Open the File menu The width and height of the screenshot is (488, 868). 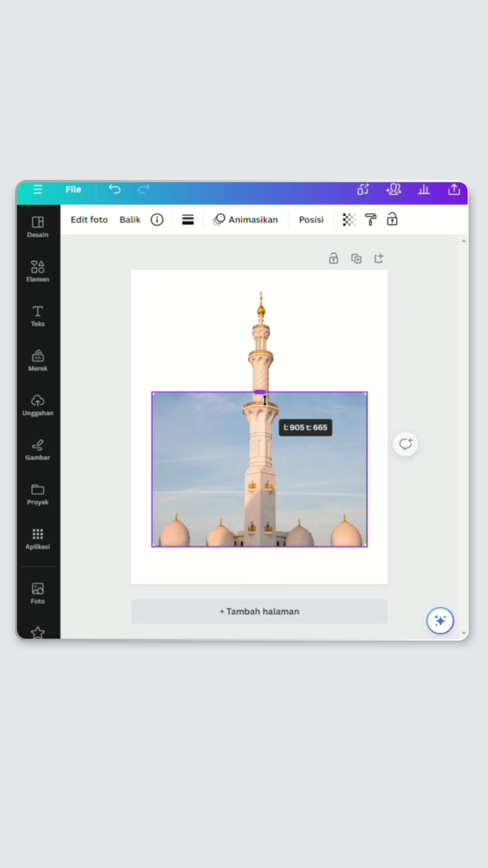(x=73, y=189)
